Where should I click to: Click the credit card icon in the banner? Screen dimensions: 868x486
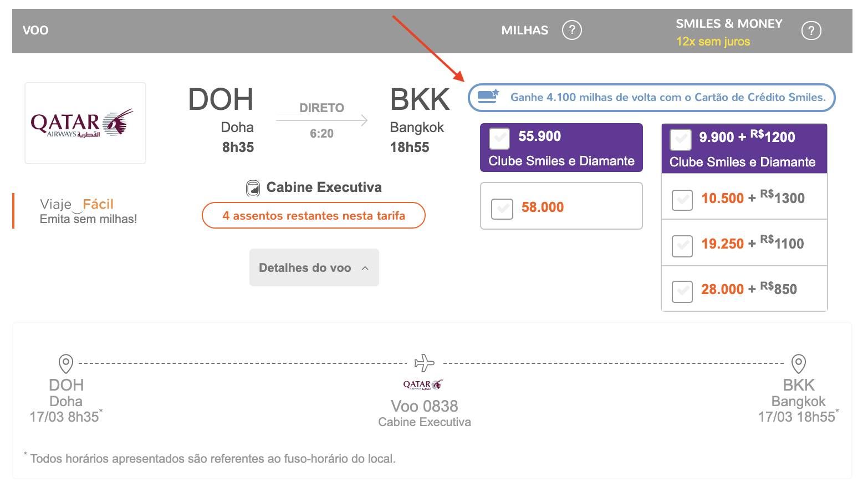[x=488, y=96]
